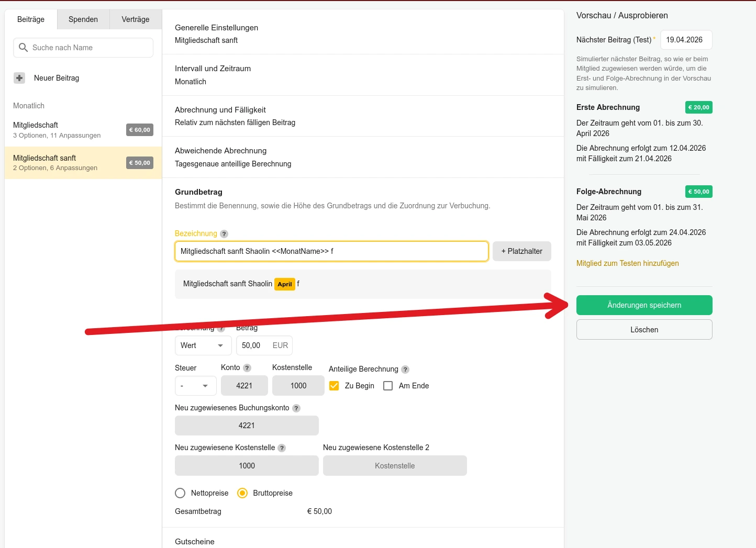
Task: Click Mitglied zum Testen hinzufügen link
Action: click(627, 263)
